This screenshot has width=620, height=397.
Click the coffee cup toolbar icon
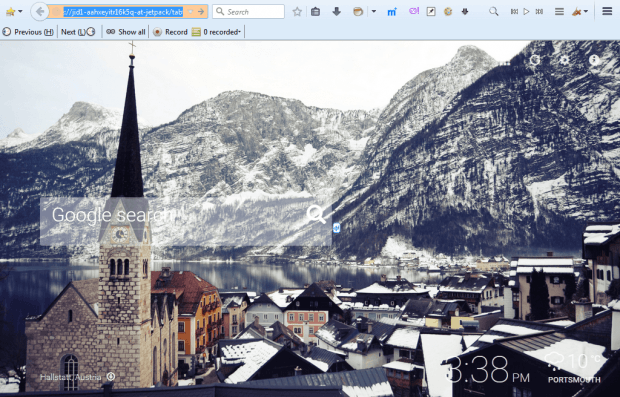(x=358, y=12)
